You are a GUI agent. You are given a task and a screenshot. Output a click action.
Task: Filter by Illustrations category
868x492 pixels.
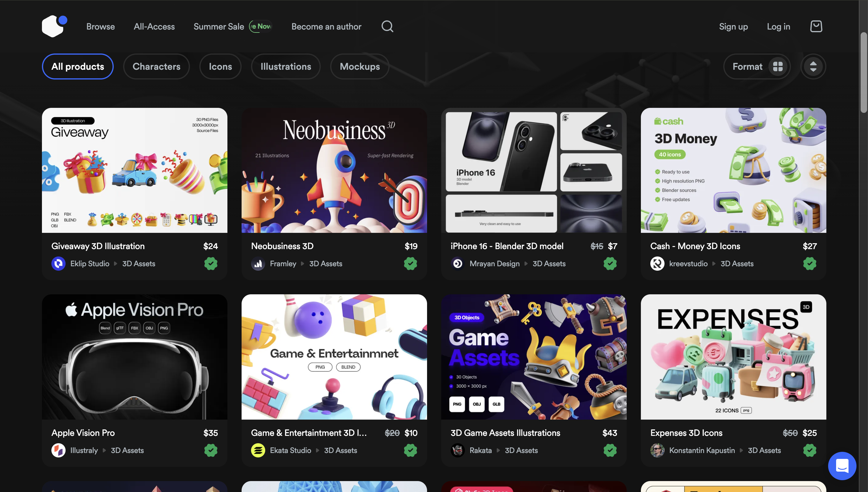(x=286, y=66)
